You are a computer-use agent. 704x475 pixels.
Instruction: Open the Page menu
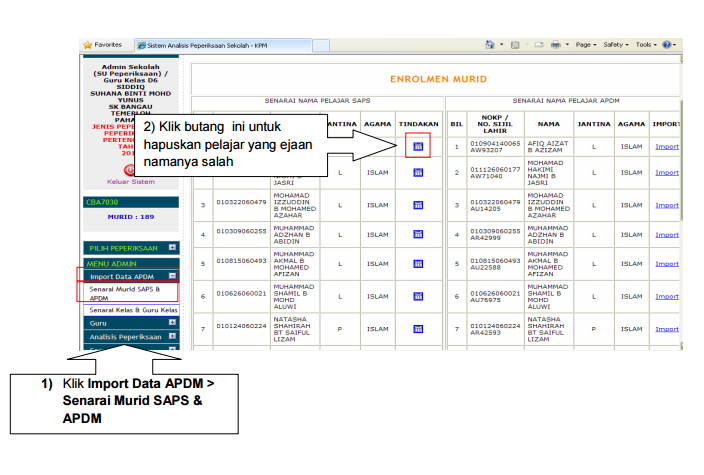coord(586,45)
